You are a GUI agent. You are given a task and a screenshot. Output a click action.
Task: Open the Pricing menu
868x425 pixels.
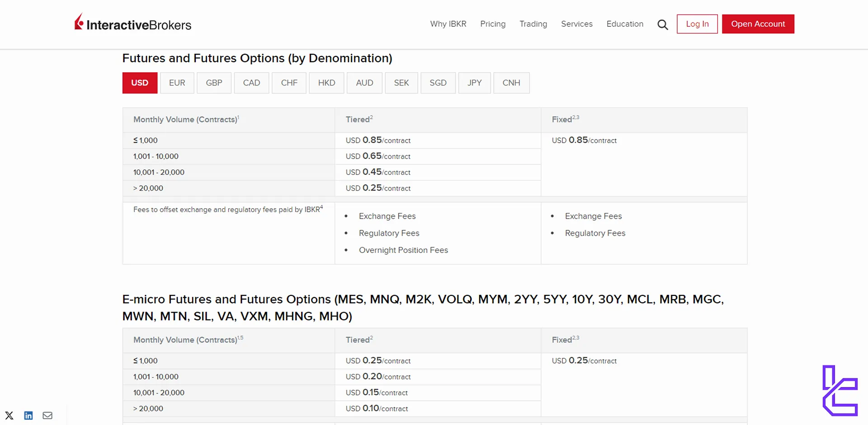click(493, 24)
